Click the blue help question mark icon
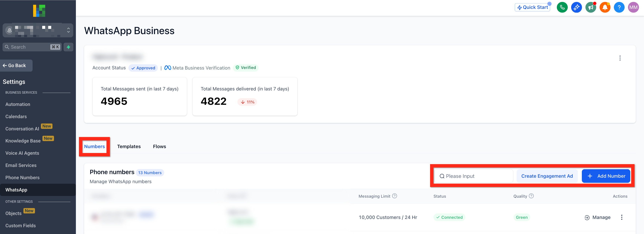Viewport: 644px width, 234px height. click(619, 7)
